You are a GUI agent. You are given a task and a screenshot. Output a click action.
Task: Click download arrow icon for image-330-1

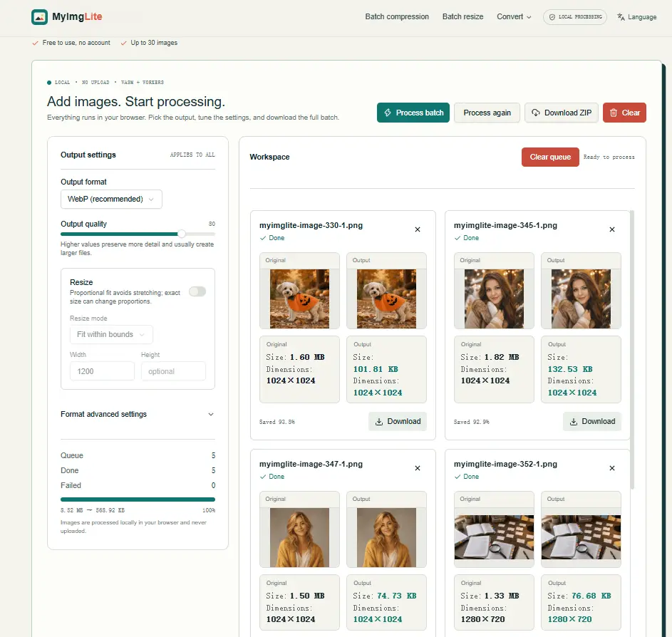coord(379,422)
